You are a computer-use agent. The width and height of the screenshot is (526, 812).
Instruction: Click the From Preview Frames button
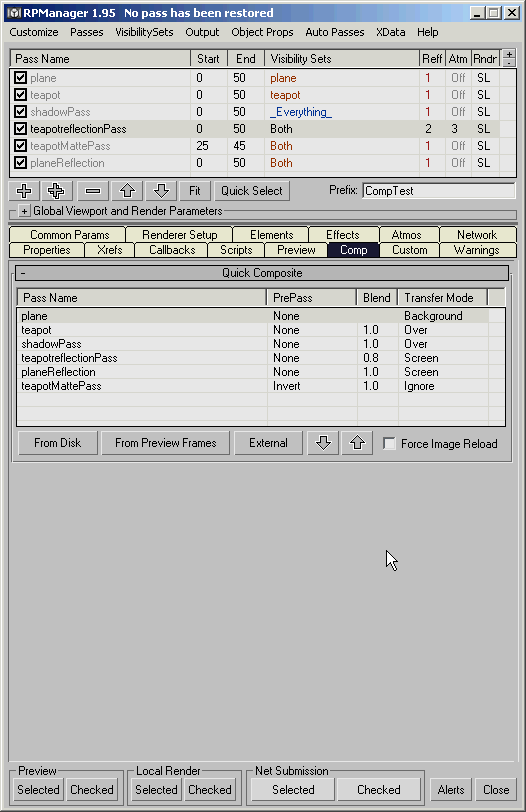point(166,443)
